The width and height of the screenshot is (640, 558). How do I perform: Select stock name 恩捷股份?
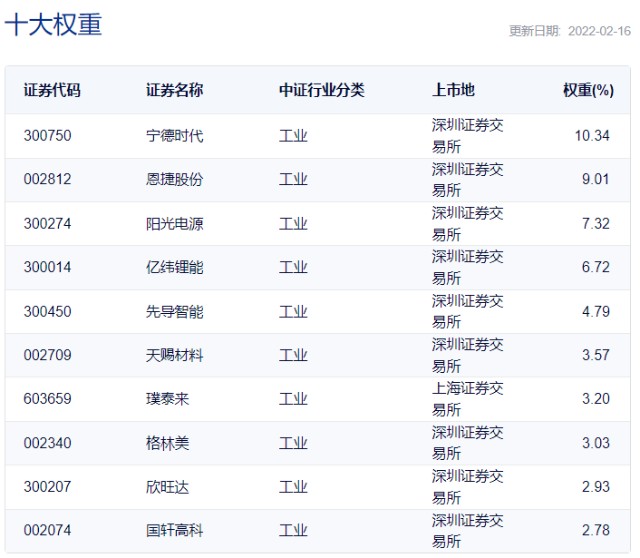(175, 179)
